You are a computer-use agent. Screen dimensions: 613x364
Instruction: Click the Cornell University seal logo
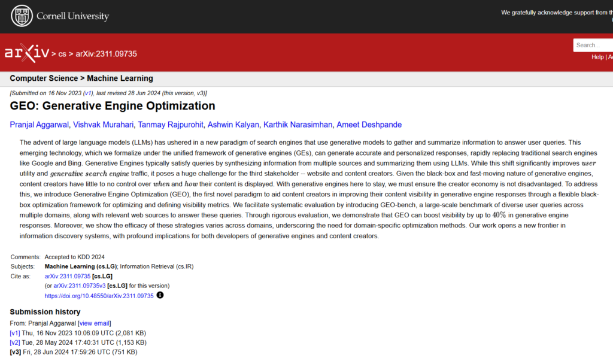[x=22, y=16]
